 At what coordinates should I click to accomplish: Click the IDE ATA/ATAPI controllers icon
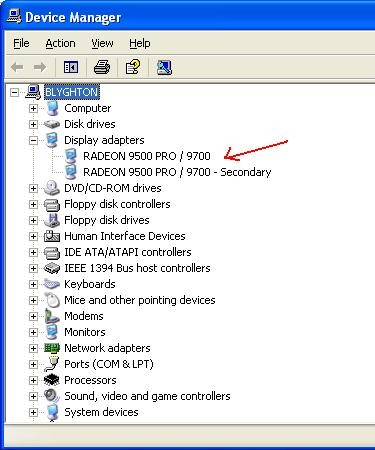tap(52, 252)
